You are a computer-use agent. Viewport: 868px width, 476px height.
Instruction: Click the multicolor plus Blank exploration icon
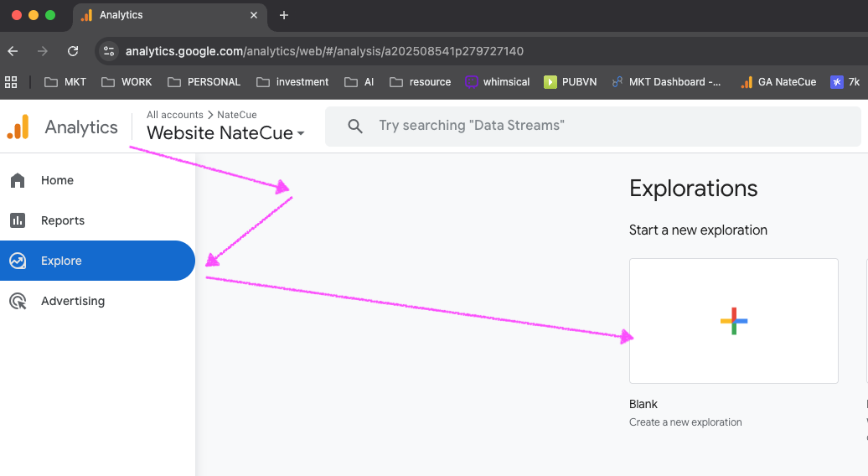[733, 321]
